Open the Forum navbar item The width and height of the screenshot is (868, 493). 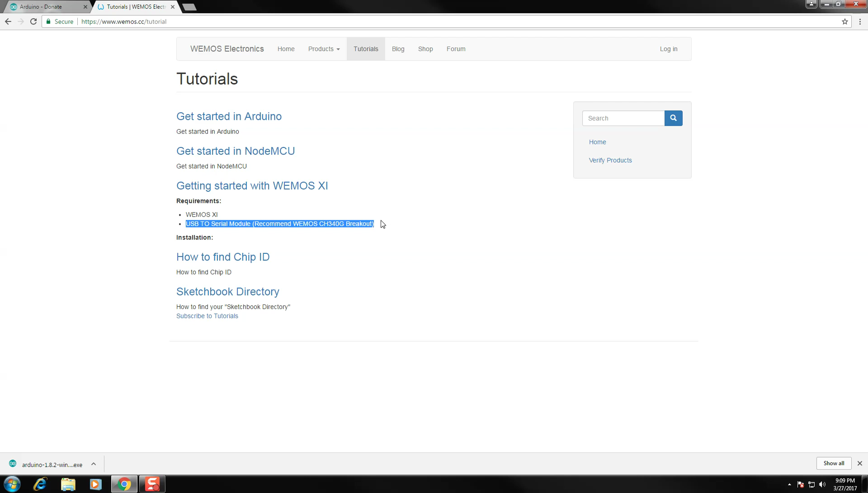point(456,49)
